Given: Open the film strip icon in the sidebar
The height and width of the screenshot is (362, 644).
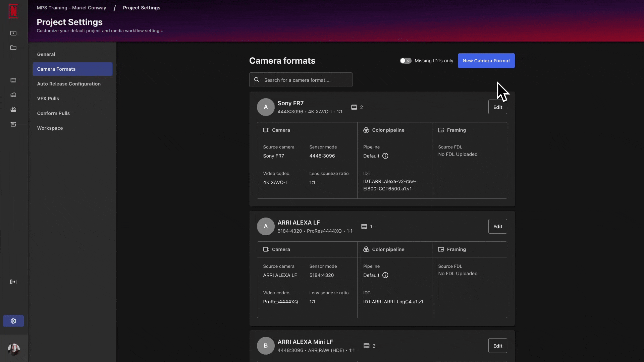Looking at the screenshot, I should click(13, 80).
